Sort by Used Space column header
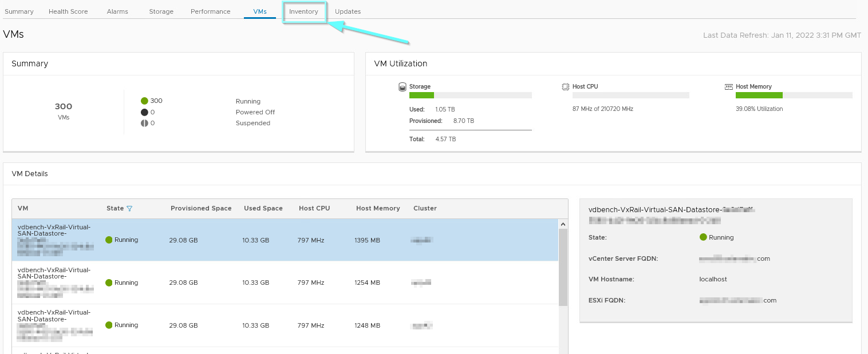Image resolution: width=868 pixels, height=354 pixels. pyautogui.click(x=263, y=209)
